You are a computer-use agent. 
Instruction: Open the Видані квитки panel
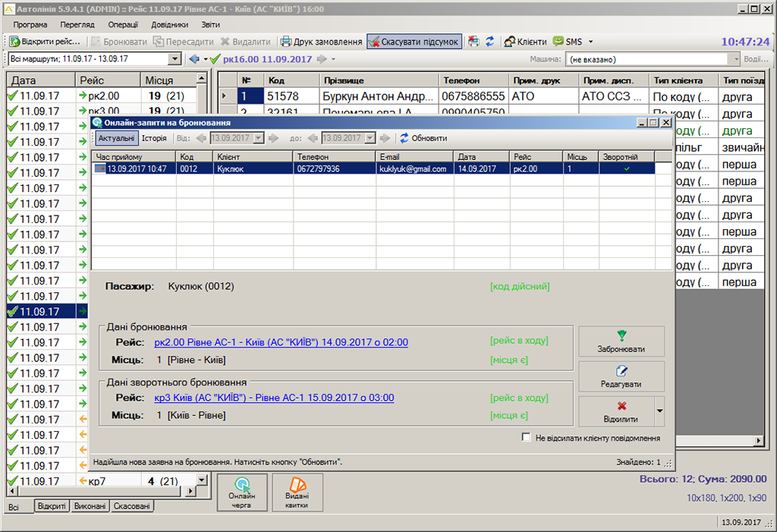(x=297, y=492)
